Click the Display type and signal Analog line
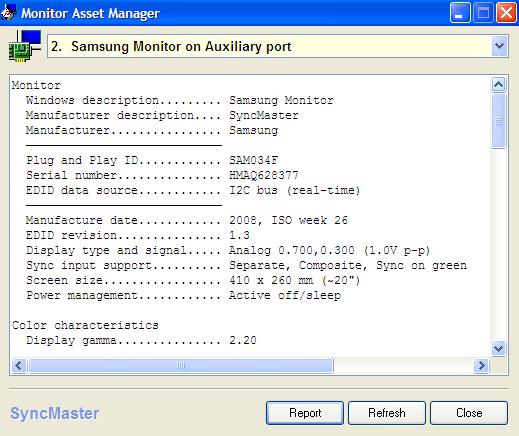519x436 pixels. [x=228, y=250]
